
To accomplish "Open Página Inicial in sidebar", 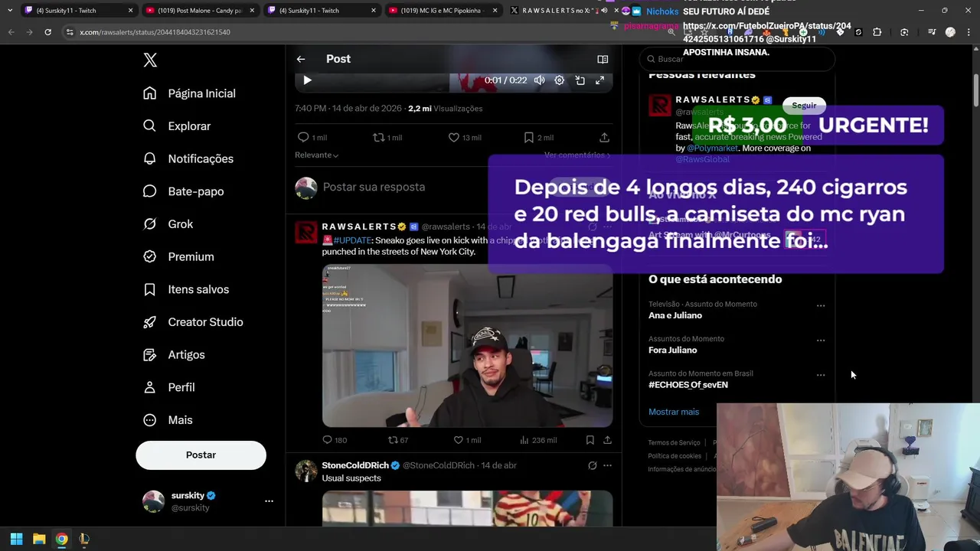I will (189, 93).
